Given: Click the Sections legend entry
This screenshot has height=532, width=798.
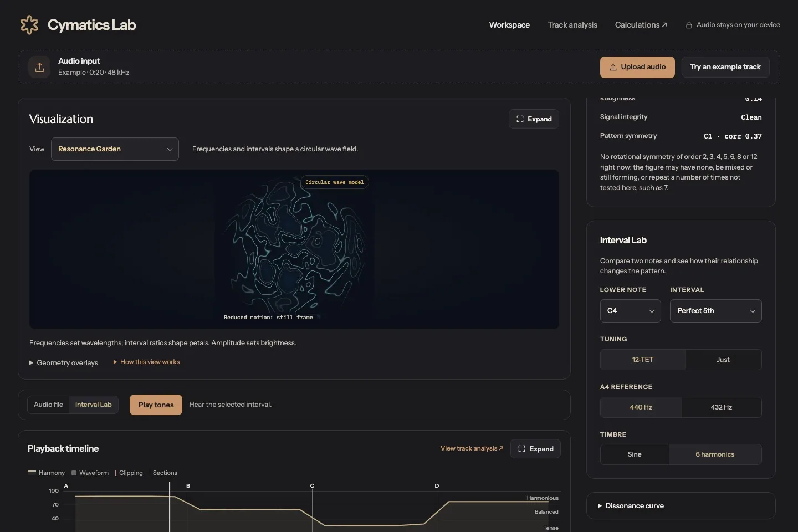Looking at the screenshot, I should 163,473.
